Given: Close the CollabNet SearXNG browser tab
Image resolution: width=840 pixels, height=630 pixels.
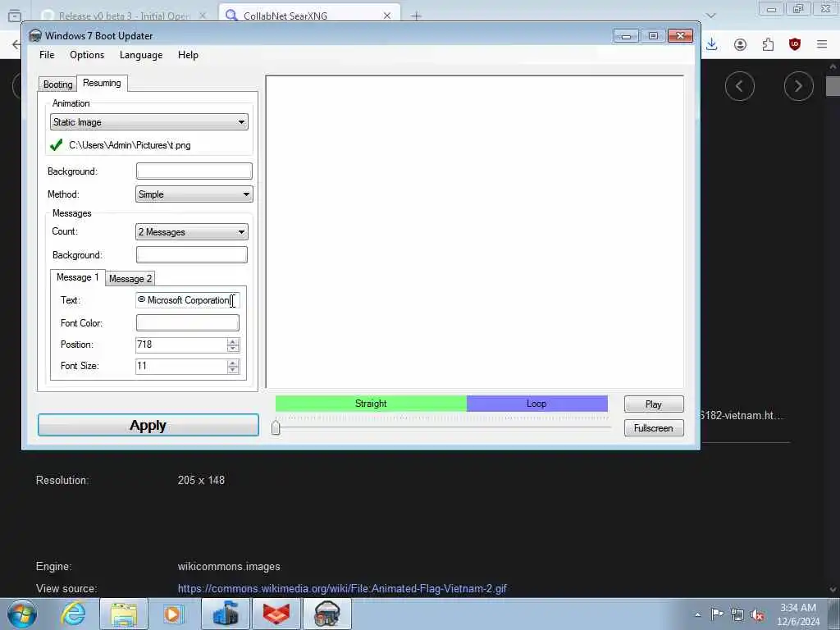Looking at the screenshot, I should pos(387,16).
